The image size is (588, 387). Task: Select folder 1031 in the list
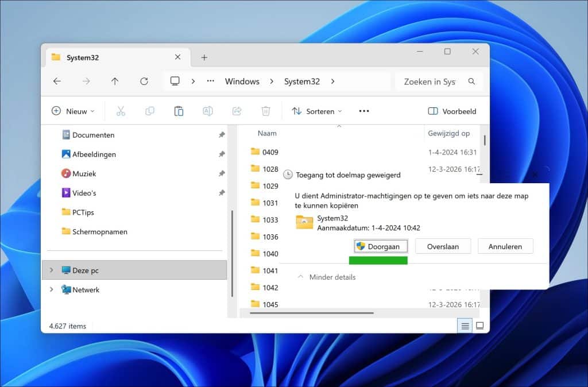(270, 203)
